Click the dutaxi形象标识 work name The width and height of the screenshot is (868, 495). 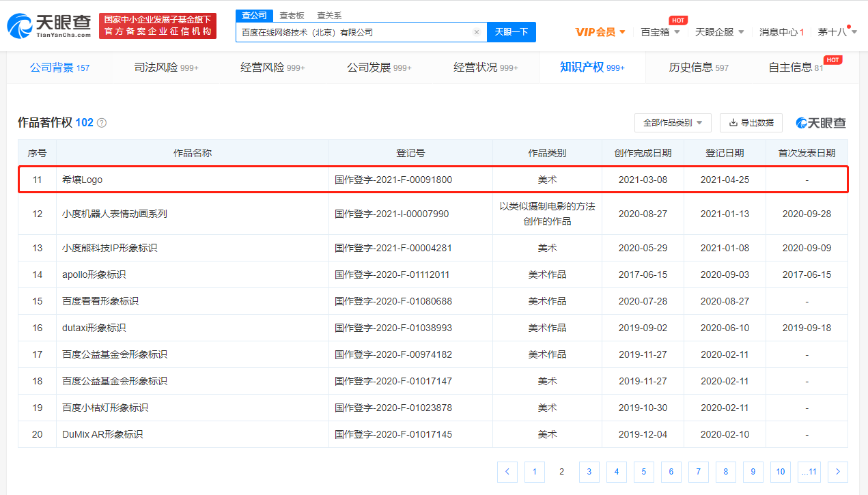point(94,328)
